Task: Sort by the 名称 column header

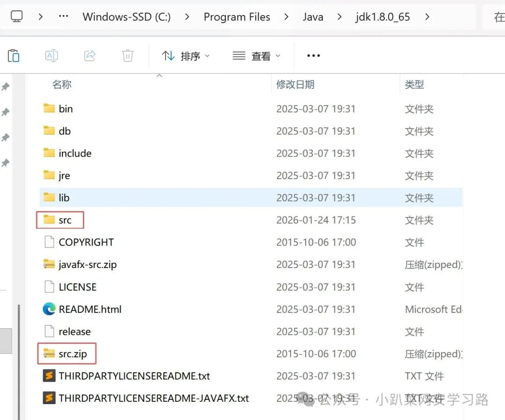Action: click(62, 84)
